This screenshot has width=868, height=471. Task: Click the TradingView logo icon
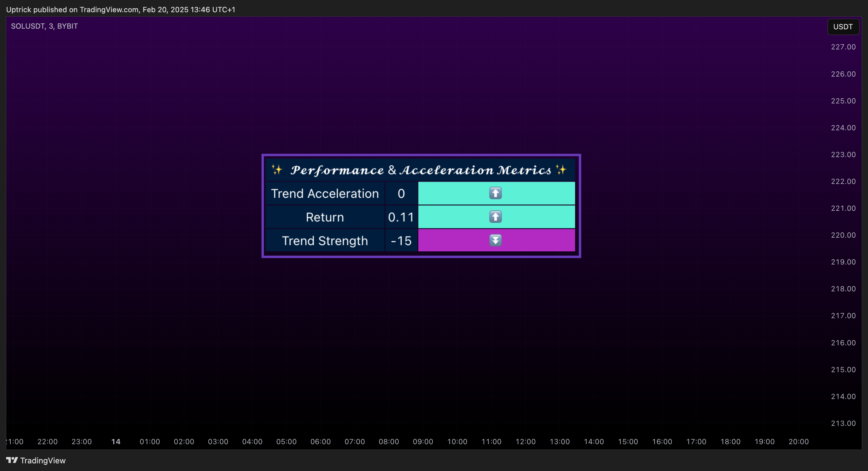[12, 460]
